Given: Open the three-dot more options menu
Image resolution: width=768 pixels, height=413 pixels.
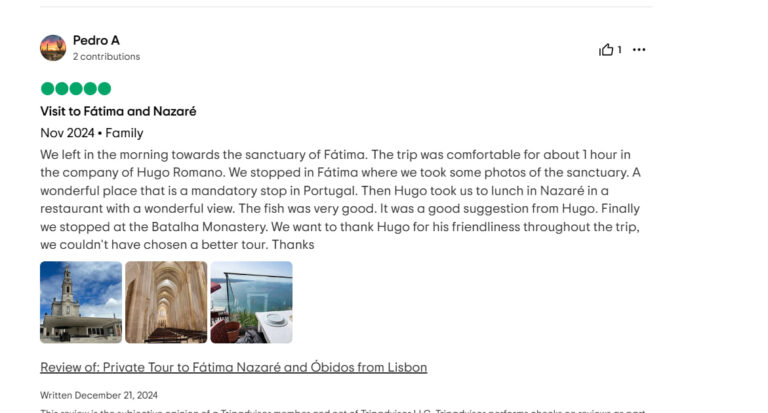Looking at the screenshot, I should pos(639,50).
